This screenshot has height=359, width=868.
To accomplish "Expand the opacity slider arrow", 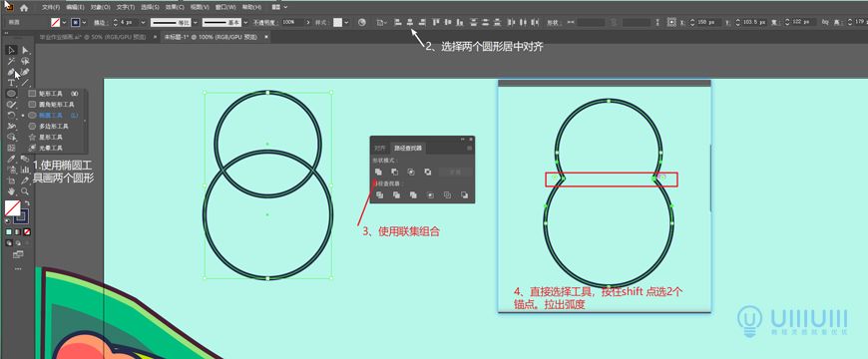I will [x=307, y=23].
